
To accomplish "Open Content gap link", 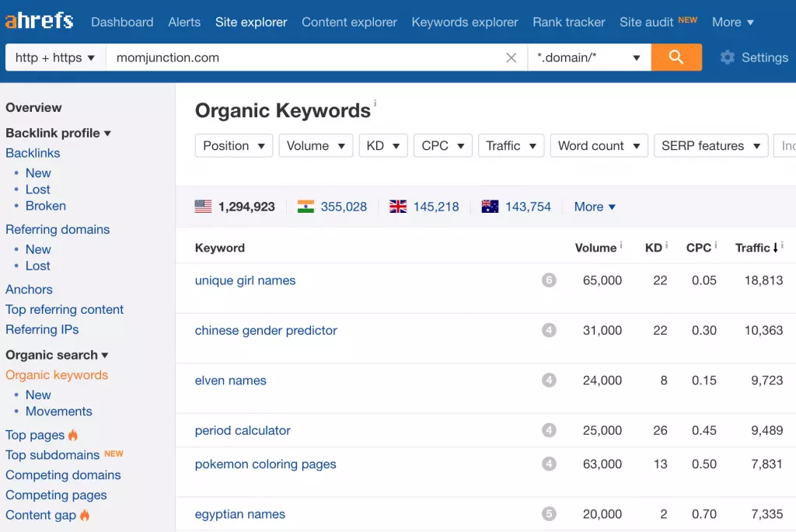I will (40, 515).
